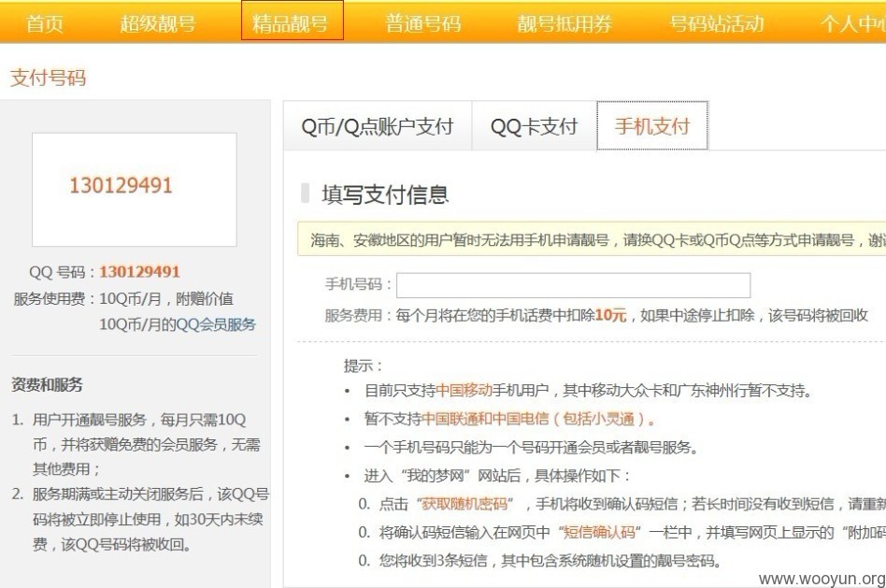Switch to QQ卡支付 tab

click(534, 126)
